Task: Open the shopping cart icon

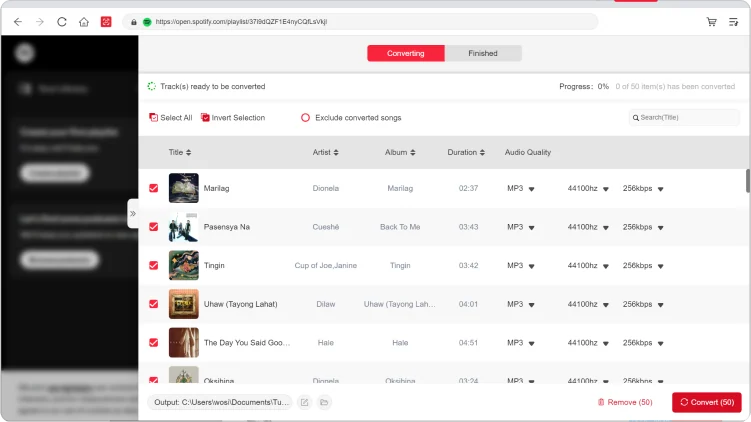Action: click(711, 22)
